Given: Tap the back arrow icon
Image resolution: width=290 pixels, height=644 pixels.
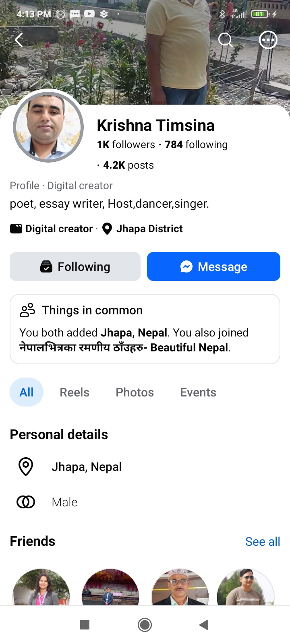Looking at the screenshot, I should pyautogui.click(x=19, y=40).
